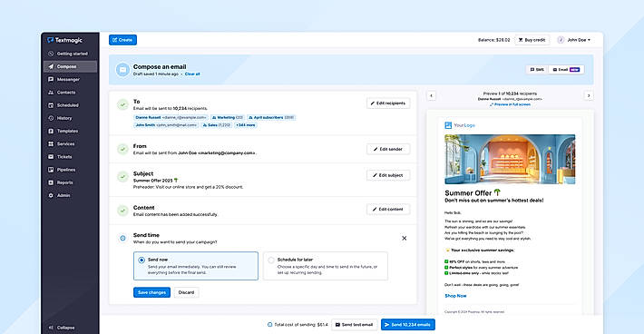Click the total cost info icon
The height and width of the screenshot is (334, 644).
tap(269, 325)
